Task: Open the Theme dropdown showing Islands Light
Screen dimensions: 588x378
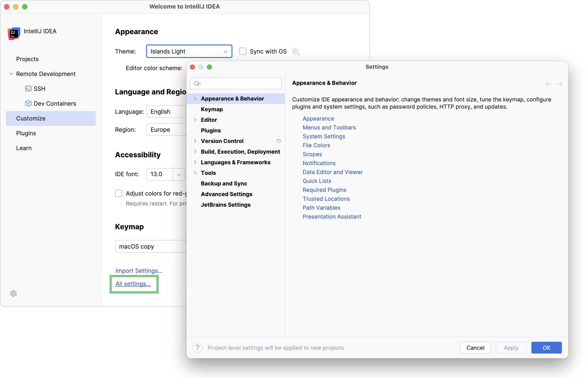Action: coord(189,51)
